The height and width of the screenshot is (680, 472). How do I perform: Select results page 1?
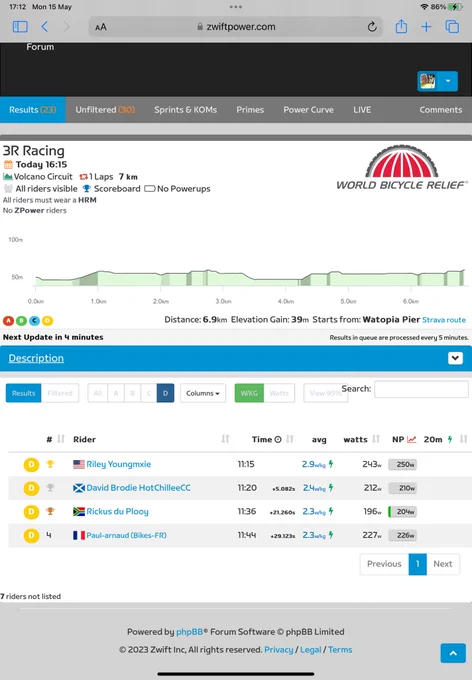tap(418, 564)
